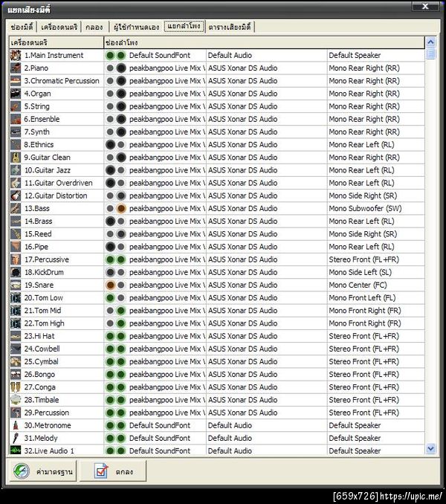Open audio device dropdown for 18.KickDrum
446x504 pixels.
(x=266, y=272)
